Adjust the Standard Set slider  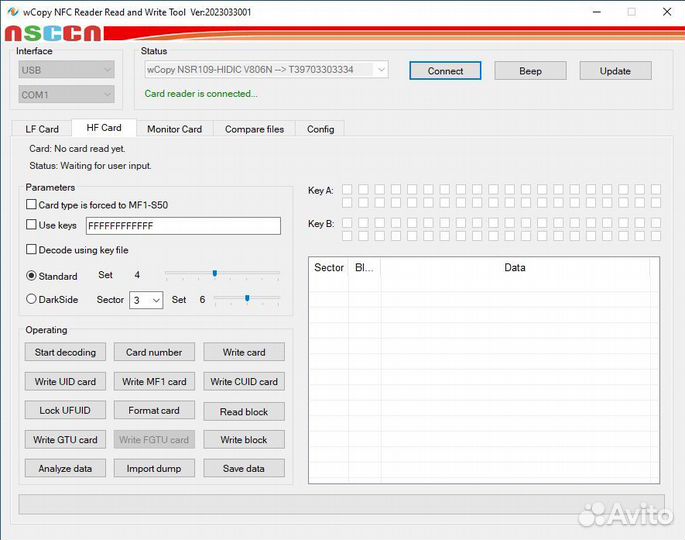215,273
